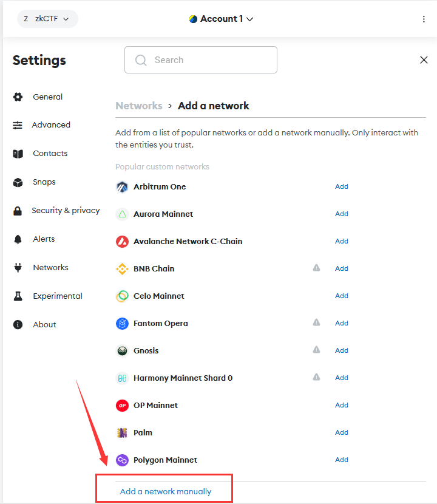
Task: Click the Celo Mainnet logo icon
Action: (122, 296)
